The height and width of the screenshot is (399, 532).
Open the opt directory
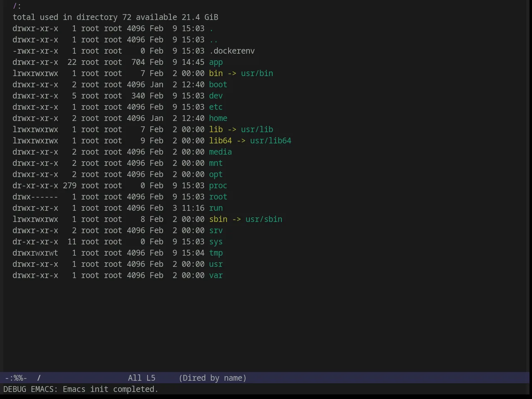point(216,174)
